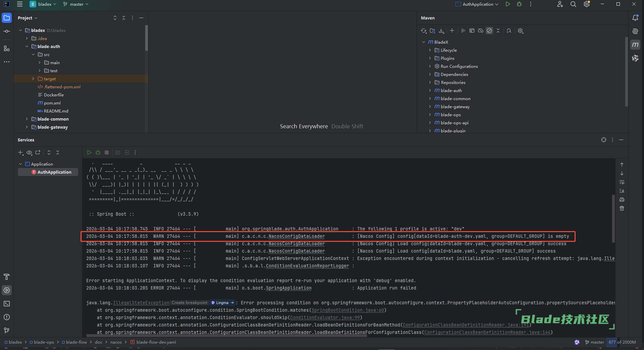Screen dimensions: 644x350
Task: Expand the blade-common module folder
Action: coord(27,119)
